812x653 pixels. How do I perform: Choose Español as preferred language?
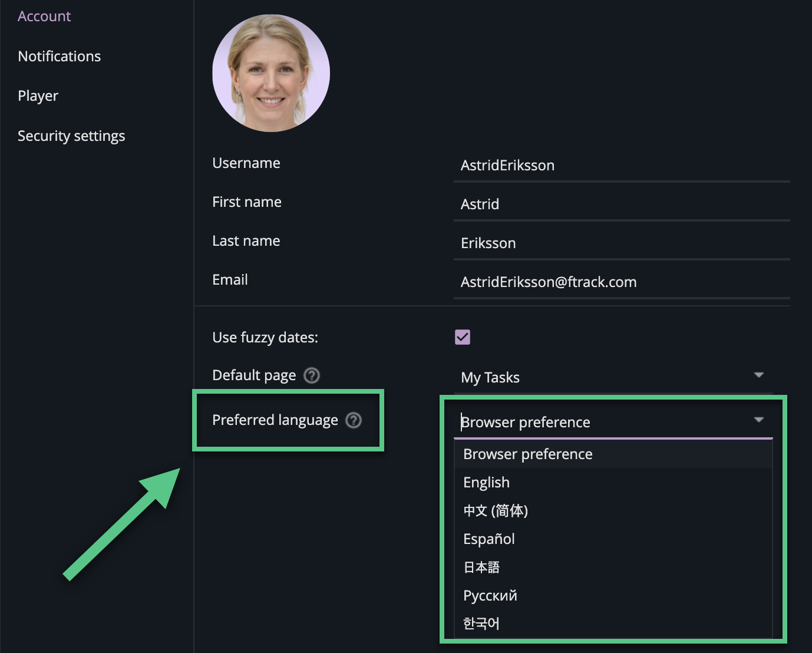(x=489, y=539)
